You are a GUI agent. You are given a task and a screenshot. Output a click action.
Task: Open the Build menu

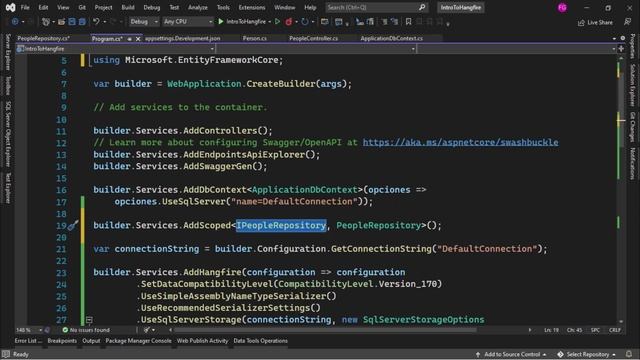pos(128,7)
